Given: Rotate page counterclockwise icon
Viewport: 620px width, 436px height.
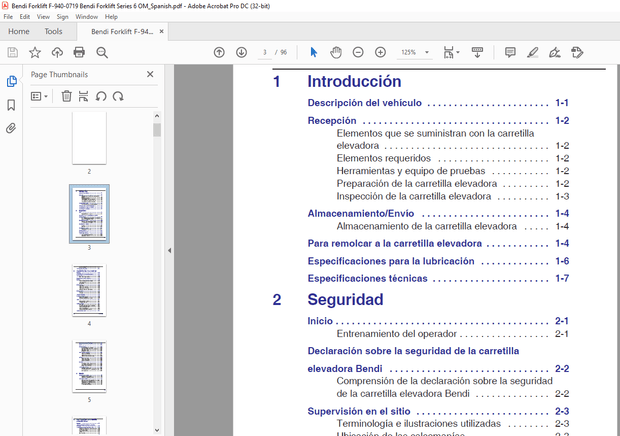Looking at the screenshot, I should click(101, 96).
